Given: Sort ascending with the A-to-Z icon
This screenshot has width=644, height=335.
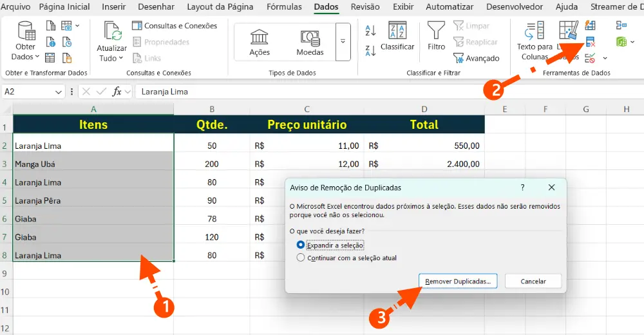Looking at the screenshot, I should pyautogui.click(x=370, y=30).
